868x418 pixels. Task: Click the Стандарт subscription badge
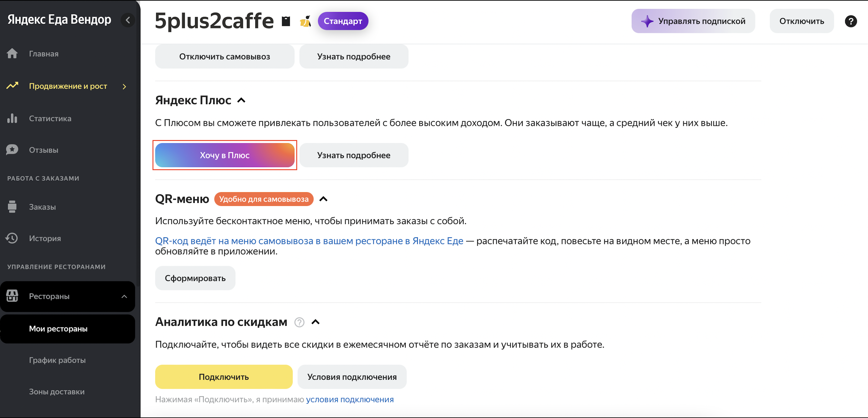pyautogui.click(x=343, y=21)
